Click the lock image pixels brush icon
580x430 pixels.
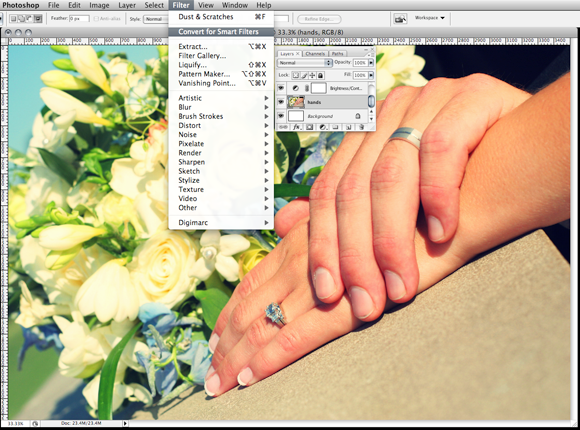coord(304,75)
